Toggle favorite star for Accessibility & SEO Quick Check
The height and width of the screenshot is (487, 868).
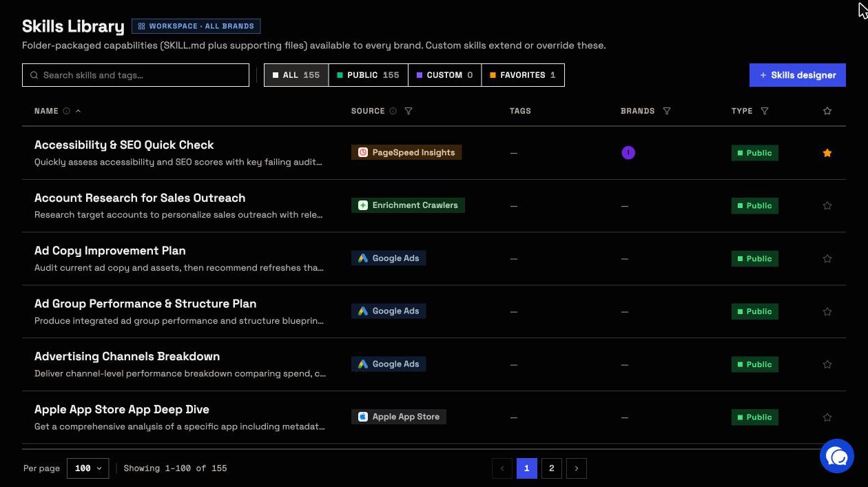pos(827,153)
